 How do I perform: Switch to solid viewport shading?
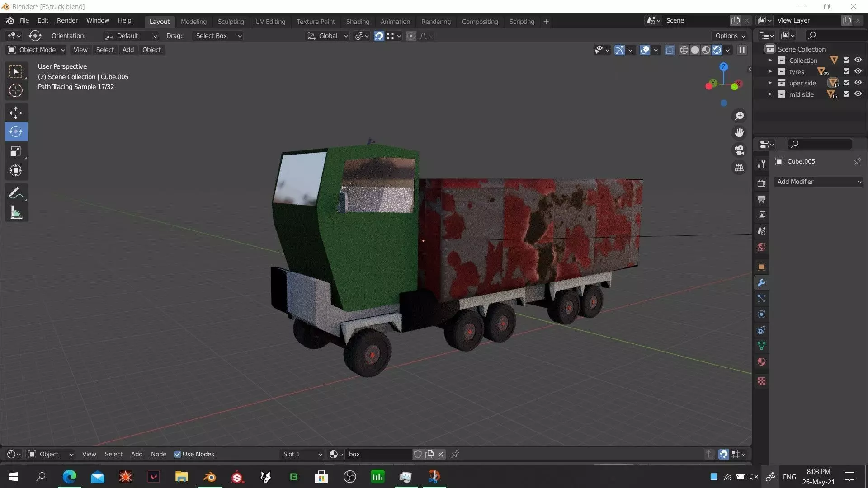coord(695,50)
